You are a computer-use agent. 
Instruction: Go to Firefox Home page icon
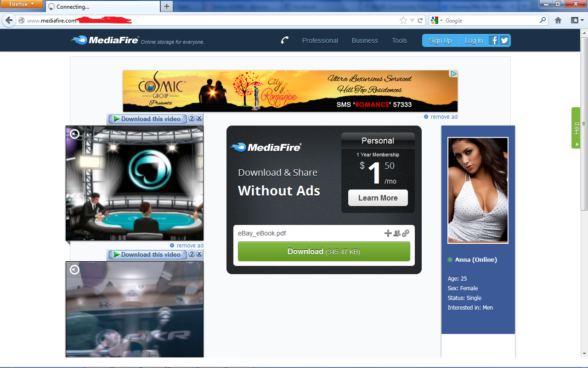pos(558,20)
